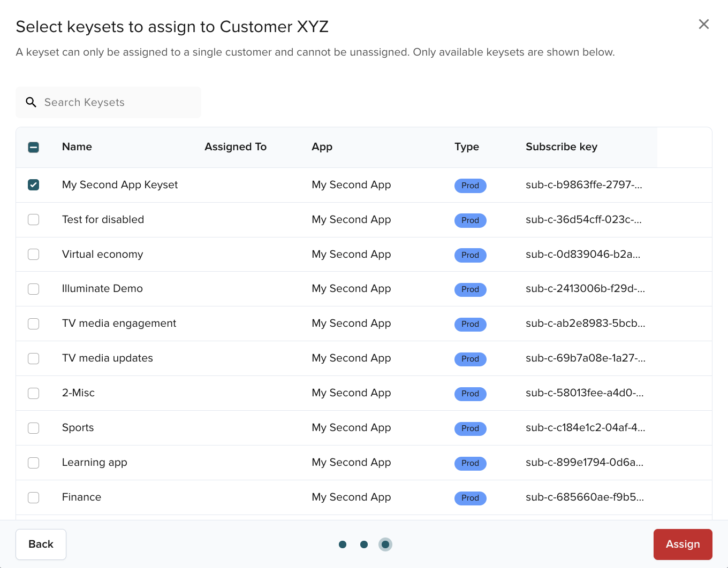
Task: Select the Virtual economy checkbox
Action: pos(34,255)
